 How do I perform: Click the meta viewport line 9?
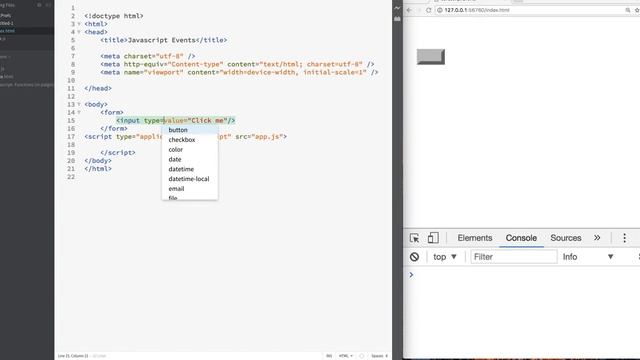pos(239,72)
